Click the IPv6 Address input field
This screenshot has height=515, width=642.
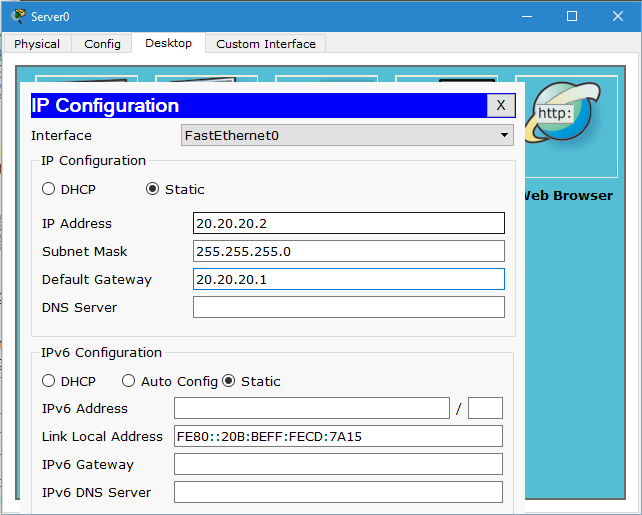(x=312, y=408)
